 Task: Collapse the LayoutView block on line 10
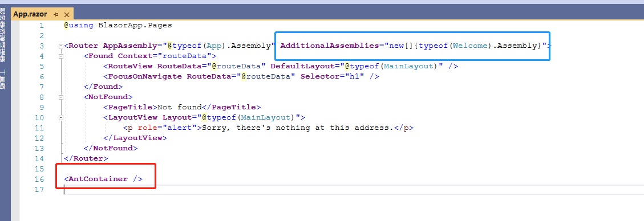coord(61,117)
